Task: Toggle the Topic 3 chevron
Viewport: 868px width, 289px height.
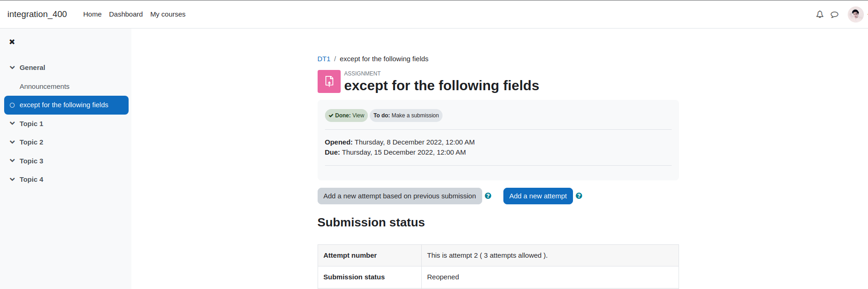Action: (x=12, y=161)
